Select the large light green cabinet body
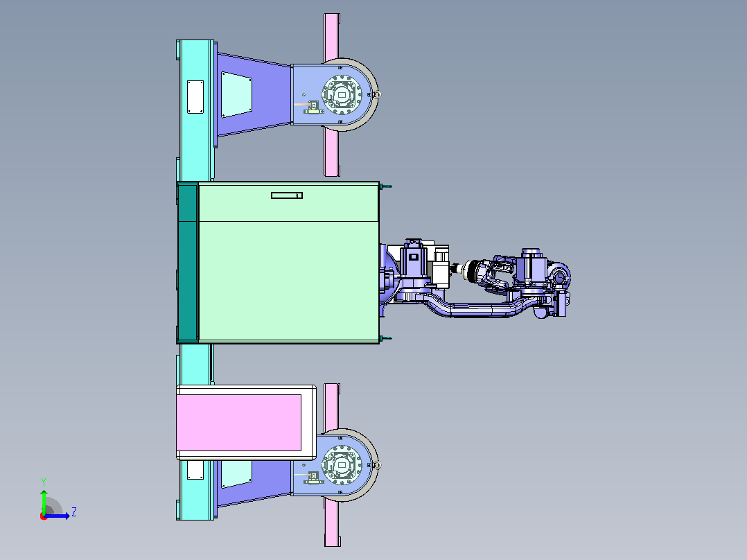 [x=288, y=262]
